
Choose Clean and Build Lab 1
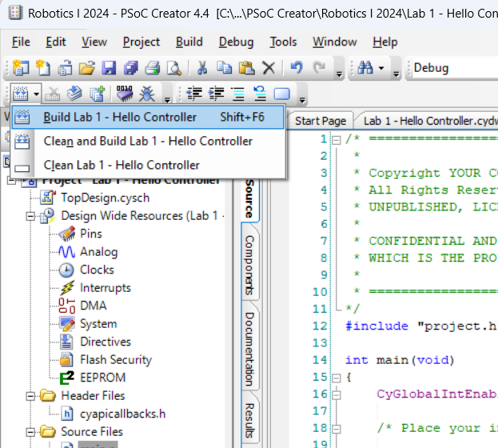(148, 141)
